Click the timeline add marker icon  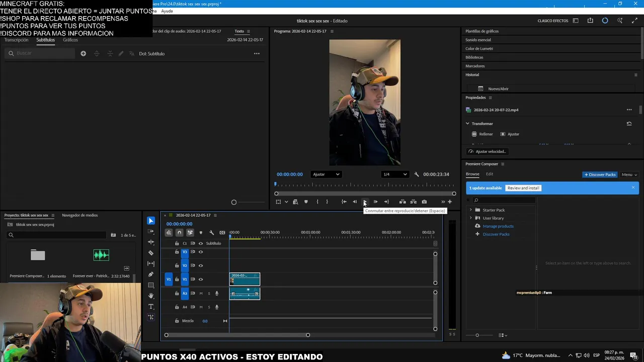click(201, 232)
